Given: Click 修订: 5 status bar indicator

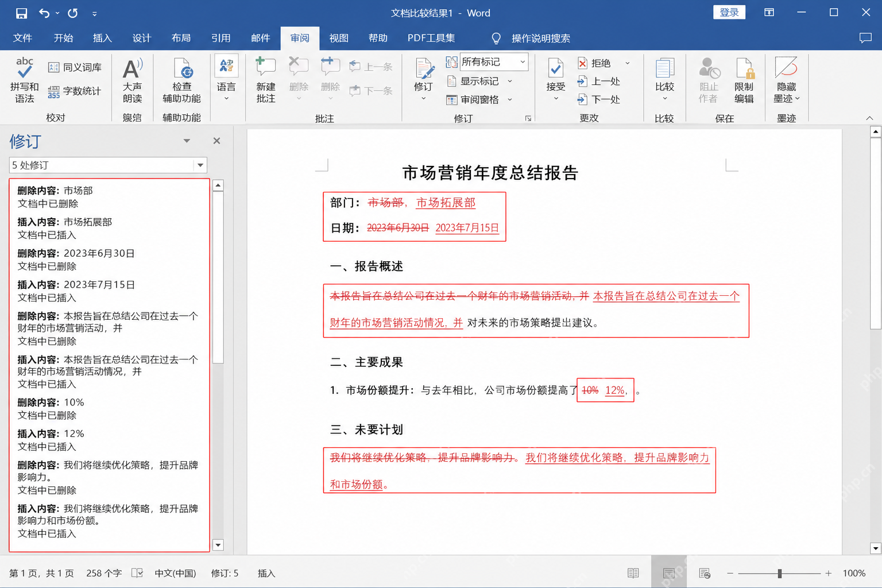Looking at the screenshot, I should pos(225,573).
